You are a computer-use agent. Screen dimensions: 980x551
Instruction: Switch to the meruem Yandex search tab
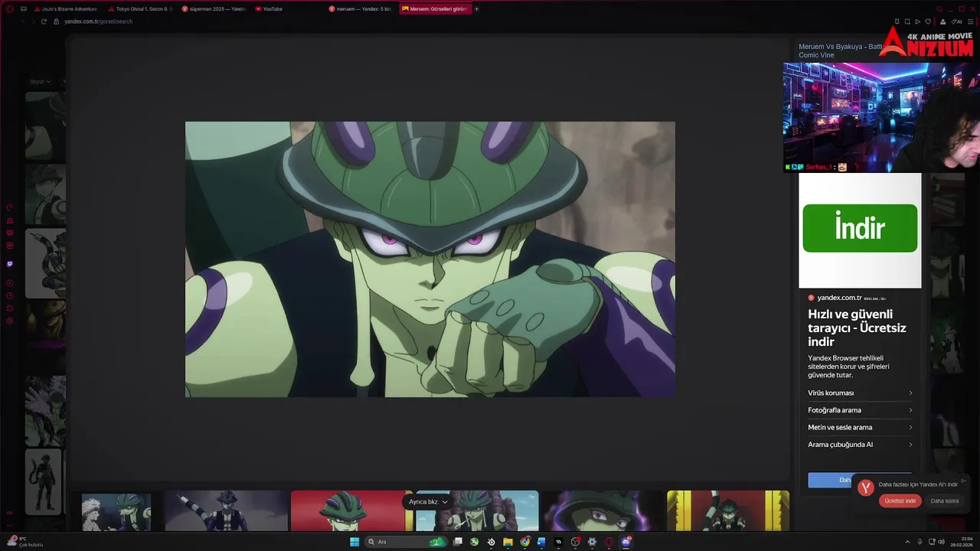pyautogui.click(x=360, y=9)
